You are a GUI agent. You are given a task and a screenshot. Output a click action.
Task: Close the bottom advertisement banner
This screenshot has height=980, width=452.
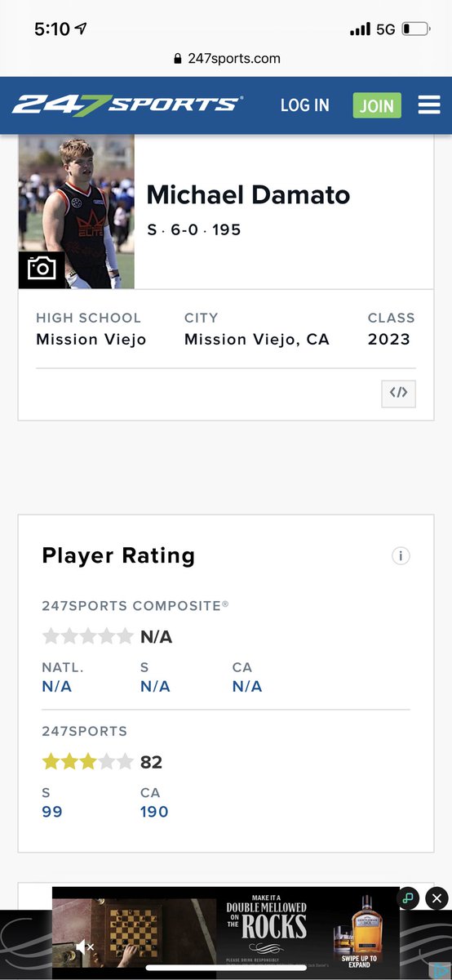[437, 898]
